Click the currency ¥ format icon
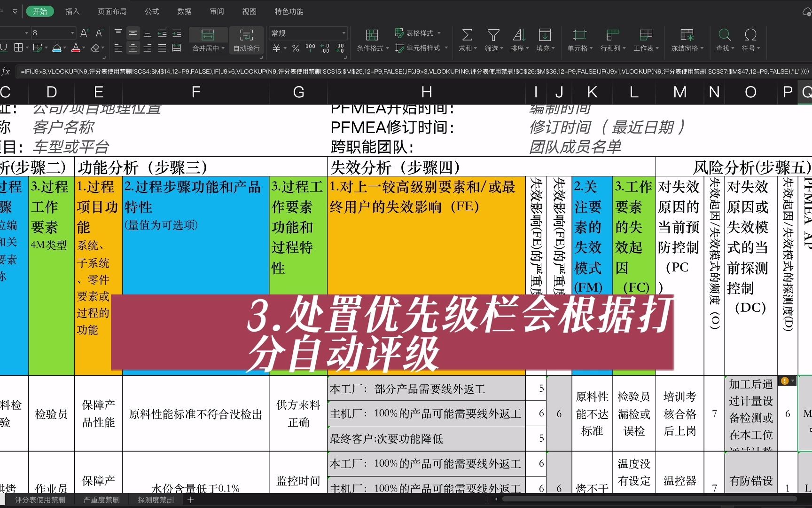This screenshot has width=812, height=508. tap(277, 48)
